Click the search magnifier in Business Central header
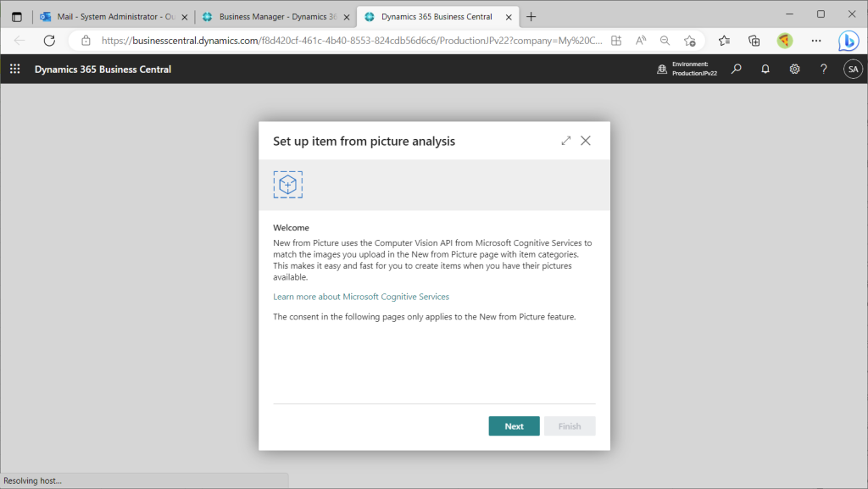 pos(737,69)
